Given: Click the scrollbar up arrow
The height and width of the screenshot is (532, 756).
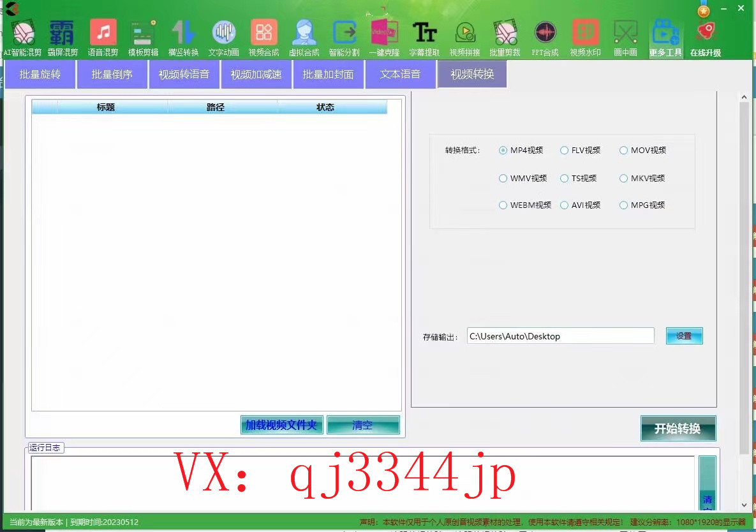Looking at the screenshot, I should pos(744,98).
